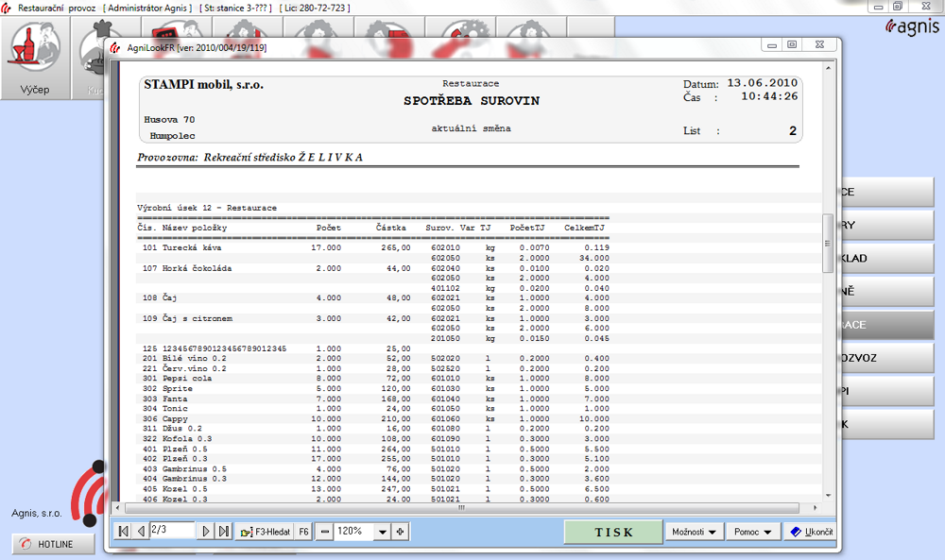Screen dimensions: 945x560
Task: Click AgniLookFR window title icon
Action: point(115,47)
